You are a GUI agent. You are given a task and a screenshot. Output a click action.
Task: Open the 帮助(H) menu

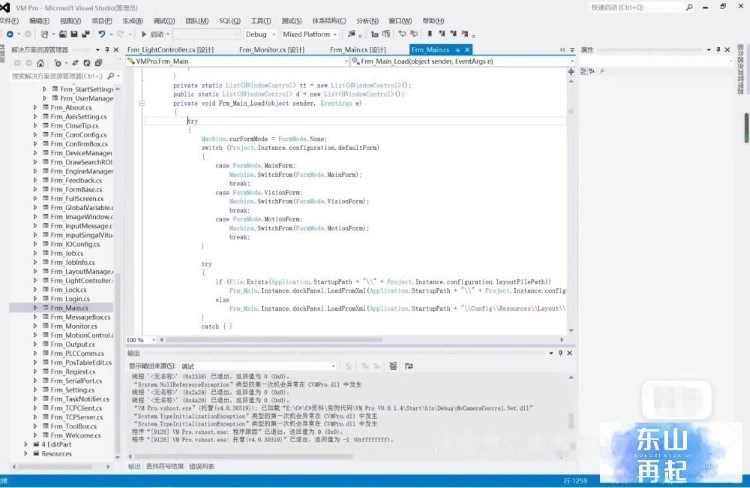433,21
